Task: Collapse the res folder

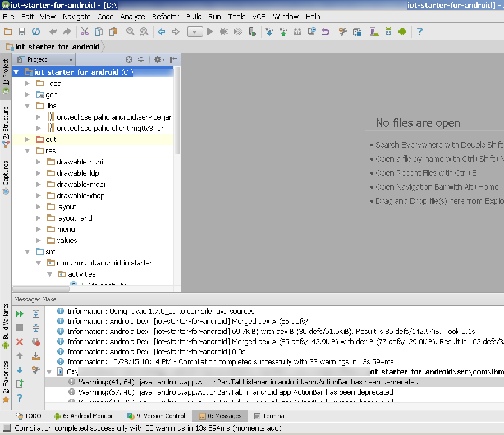Action: 28,151
